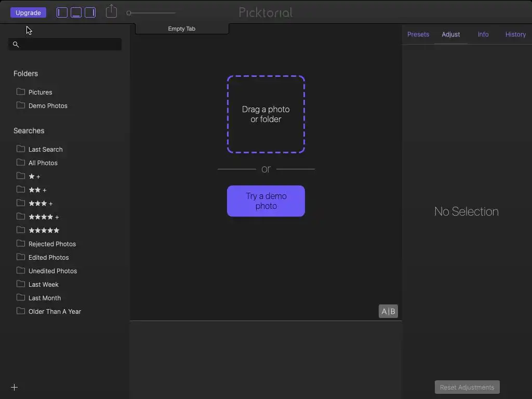This screenshot has height=399, width=532.
Task: Toggle the A|B compare button
Action: [388, 312]
